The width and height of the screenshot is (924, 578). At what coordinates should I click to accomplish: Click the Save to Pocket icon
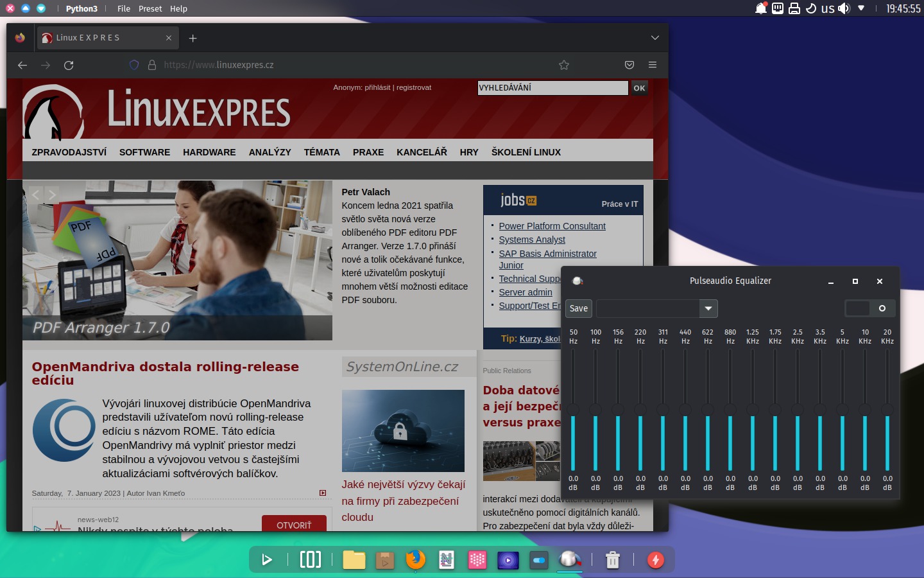pos(629,65)
